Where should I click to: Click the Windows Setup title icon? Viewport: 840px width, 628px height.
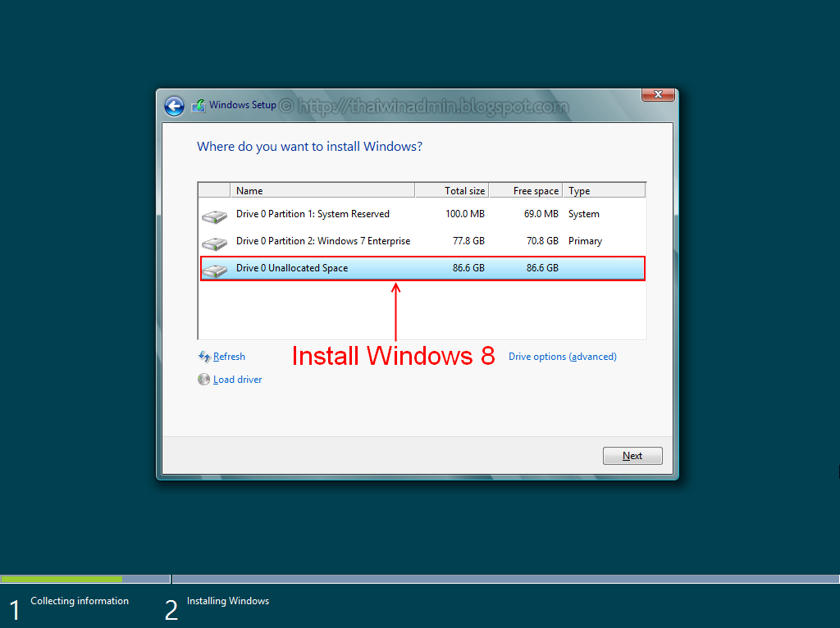(x=199, y=106)
